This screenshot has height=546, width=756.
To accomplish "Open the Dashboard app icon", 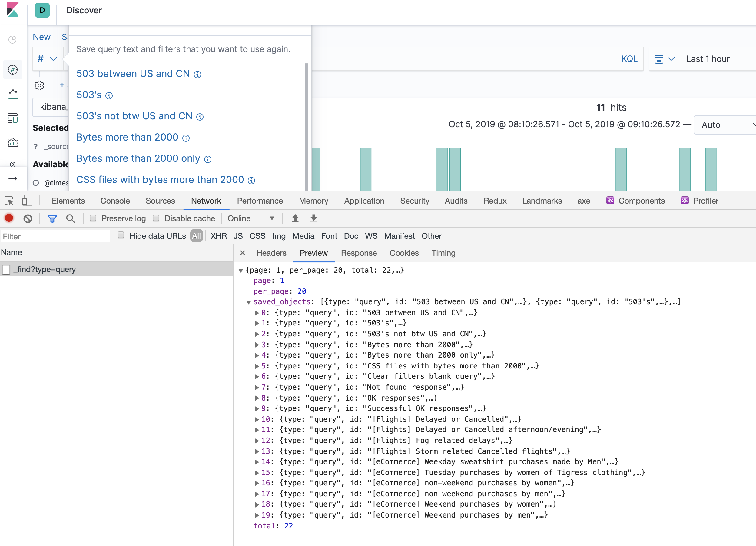I will pyautogui.click(x=12, y=118).
